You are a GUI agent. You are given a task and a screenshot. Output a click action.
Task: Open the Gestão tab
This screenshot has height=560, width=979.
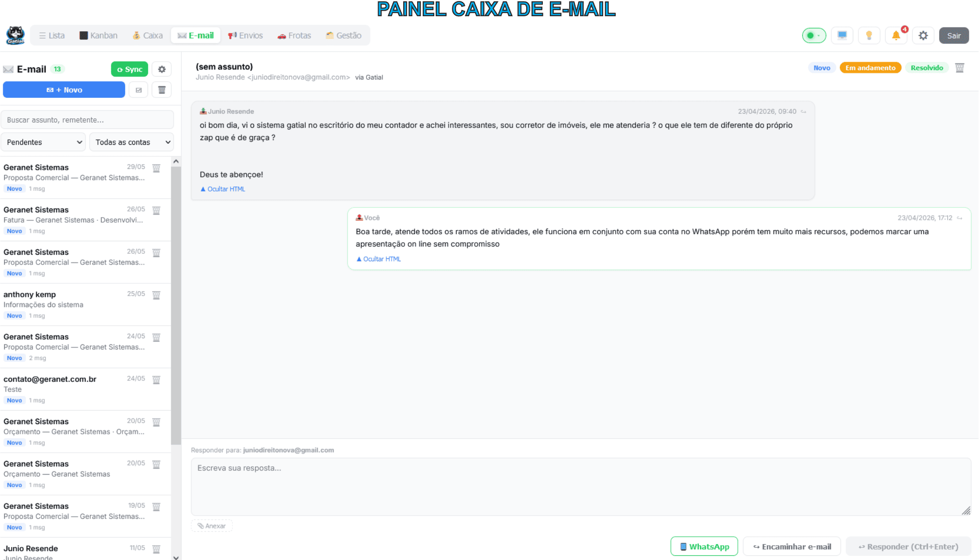(x=344, y=35)
